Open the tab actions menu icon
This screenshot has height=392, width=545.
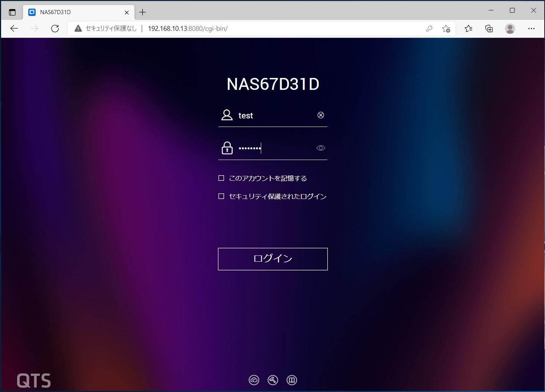tap(12, 12)
